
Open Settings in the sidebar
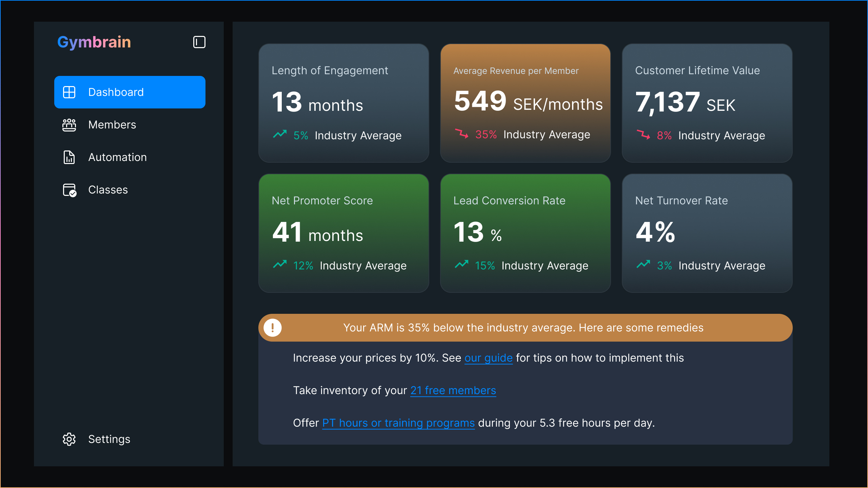(x=130, y=439)
